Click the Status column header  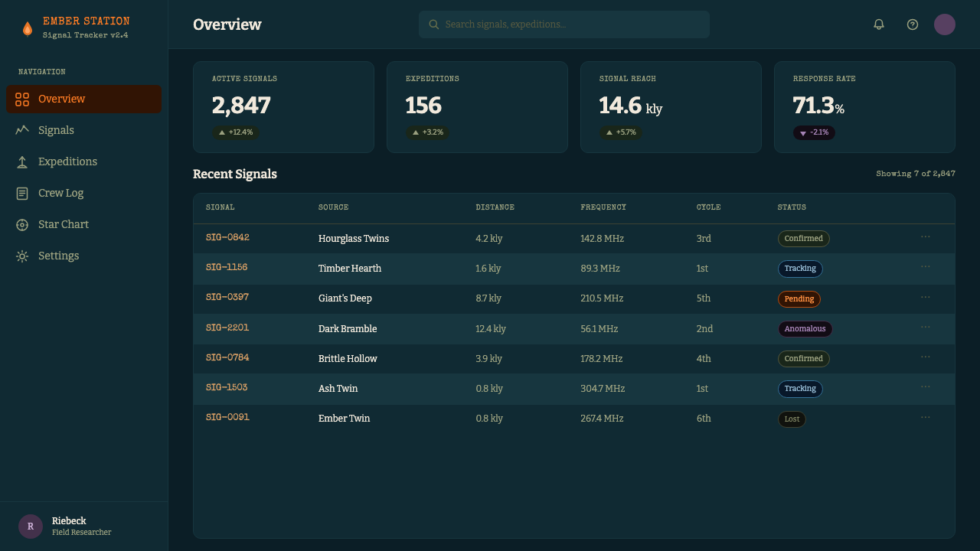[792, 207]
